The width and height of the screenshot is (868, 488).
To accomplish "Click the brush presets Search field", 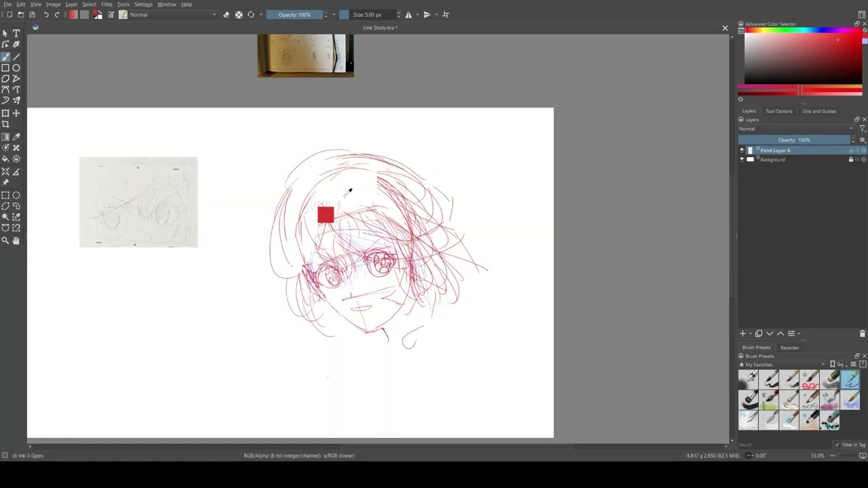I will pyautogui.click(x=780, y=445).
